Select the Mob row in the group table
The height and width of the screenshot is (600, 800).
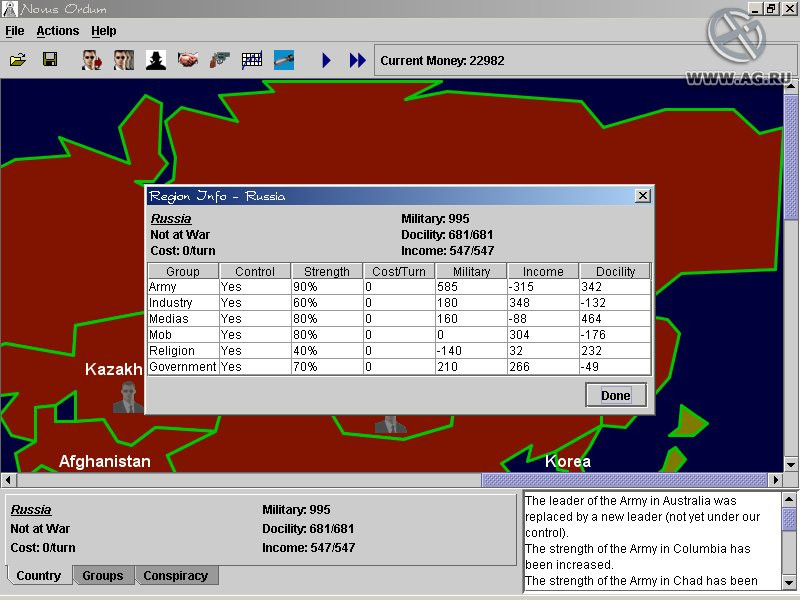click(399, 335)
